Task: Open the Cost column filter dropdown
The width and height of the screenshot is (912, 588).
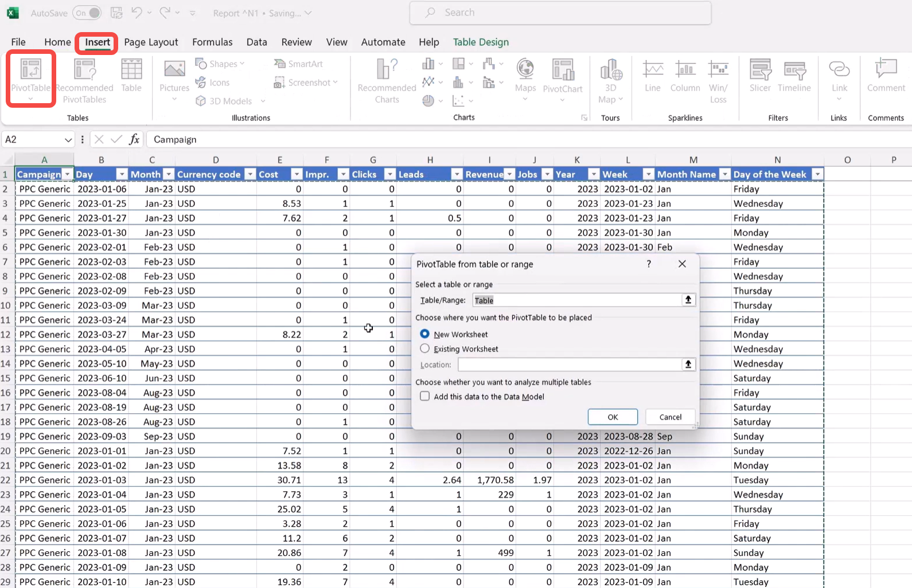Action: [297, 174]
